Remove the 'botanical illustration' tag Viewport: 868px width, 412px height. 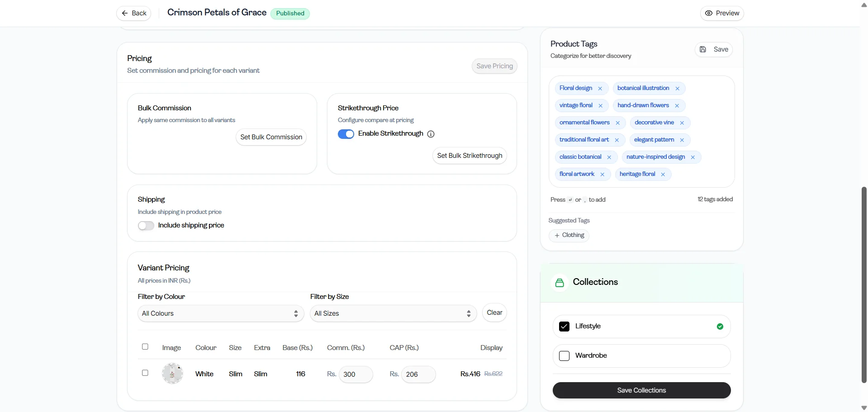(x=677, y=89)
